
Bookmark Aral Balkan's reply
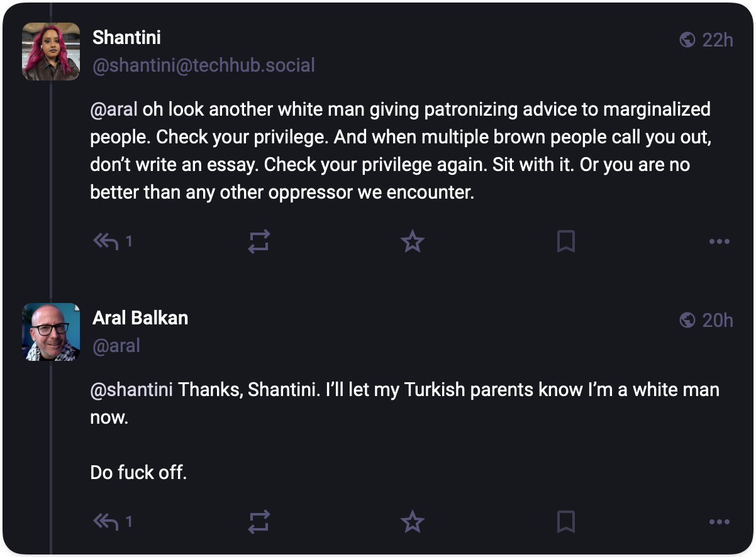click(x=566, y=521)
